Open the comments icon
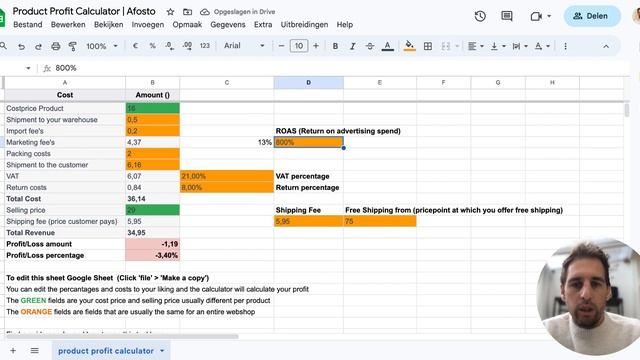Viewport: 640px width, 360px height. [507, 16]
